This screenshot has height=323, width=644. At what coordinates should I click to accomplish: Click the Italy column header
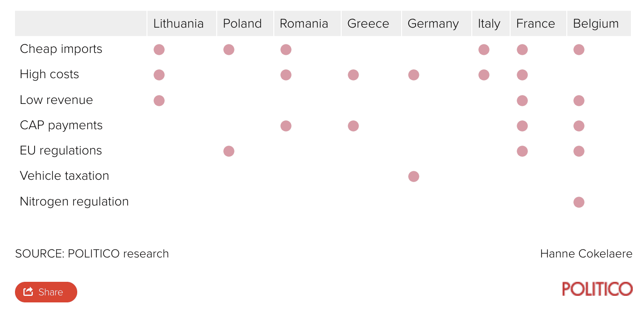489,24
